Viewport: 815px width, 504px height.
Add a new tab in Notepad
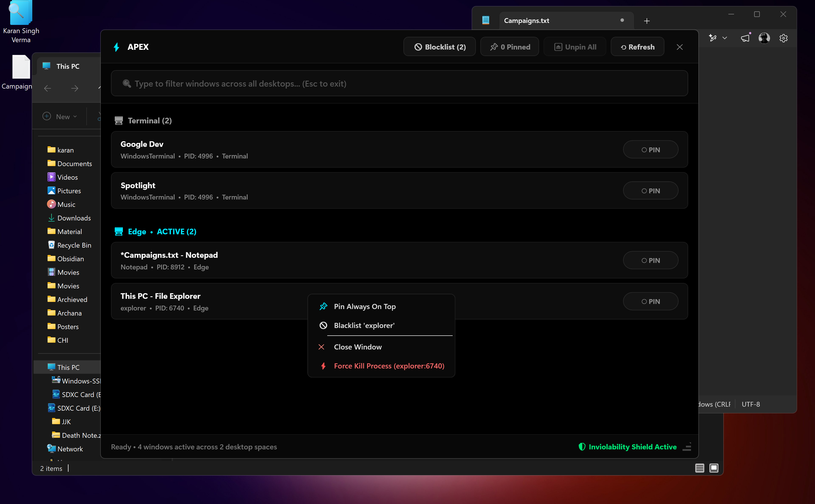pos(647,21)
